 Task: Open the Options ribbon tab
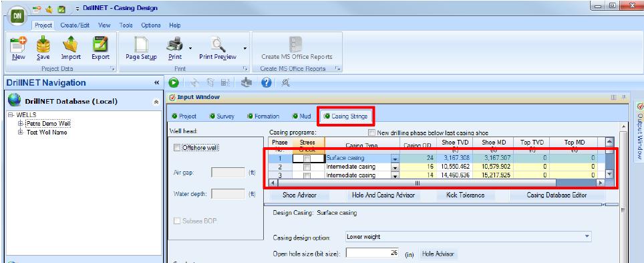point(151,25)
